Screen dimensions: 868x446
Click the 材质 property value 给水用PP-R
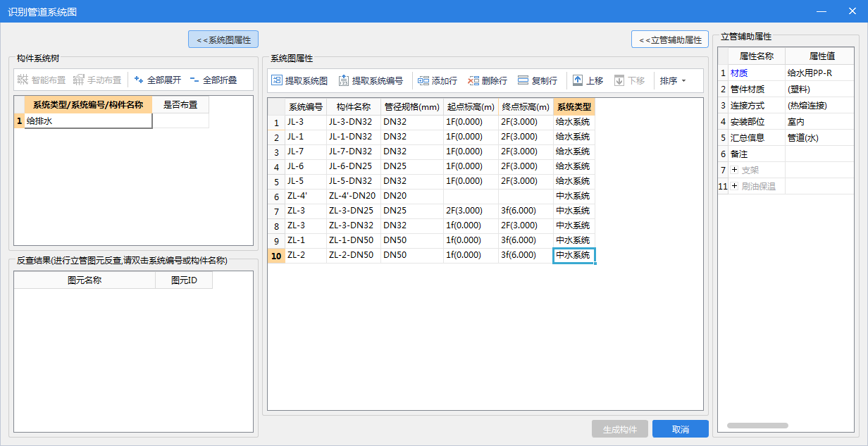point(821,73)
